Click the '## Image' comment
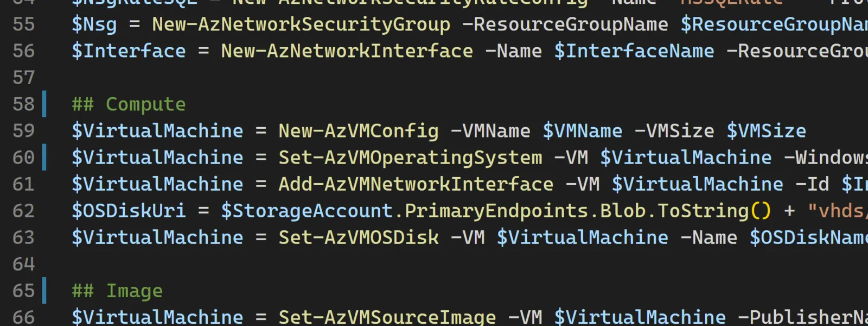 (117, 291)
